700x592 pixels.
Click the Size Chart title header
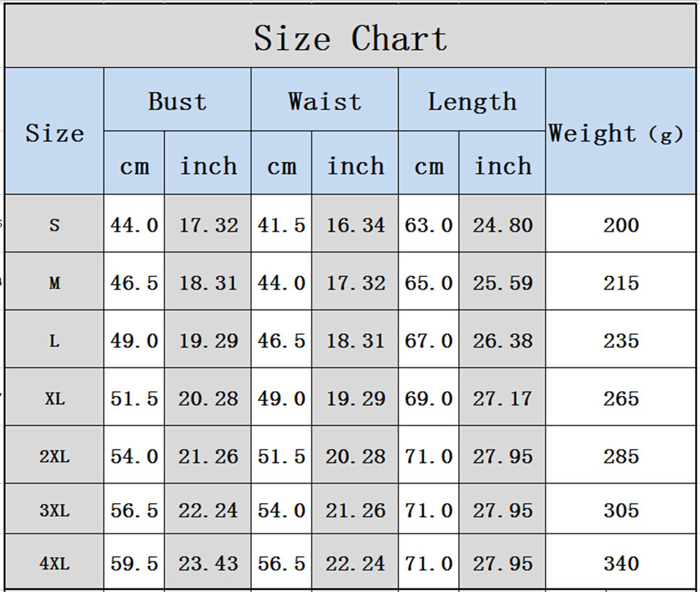click(x=350, y=38)
